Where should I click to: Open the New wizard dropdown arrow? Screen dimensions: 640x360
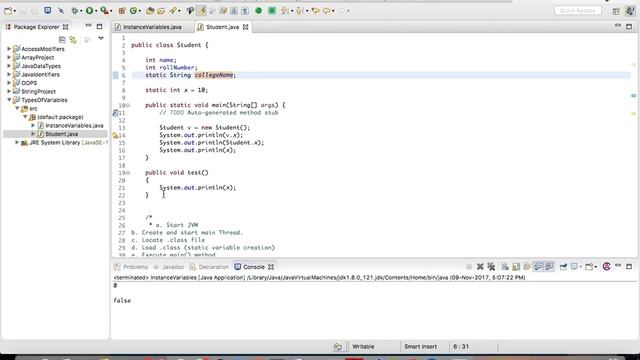(15, 11)
